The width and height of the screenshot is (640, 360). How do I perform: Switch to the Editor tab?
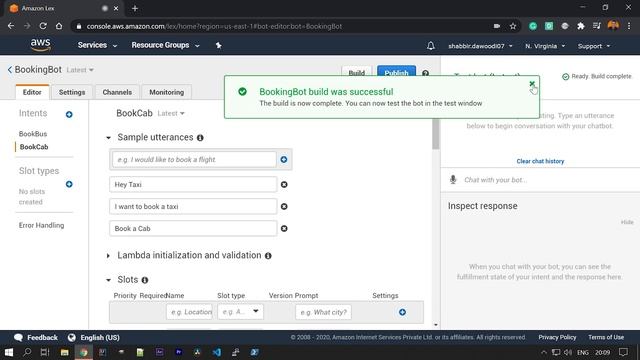coord(32,92)
